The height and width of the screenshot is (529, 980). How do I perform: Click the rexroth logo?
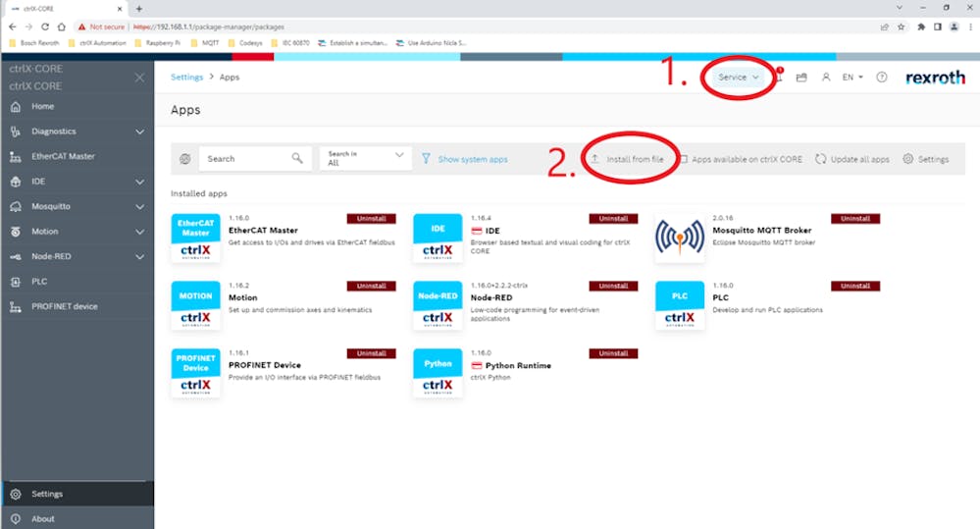935,78
